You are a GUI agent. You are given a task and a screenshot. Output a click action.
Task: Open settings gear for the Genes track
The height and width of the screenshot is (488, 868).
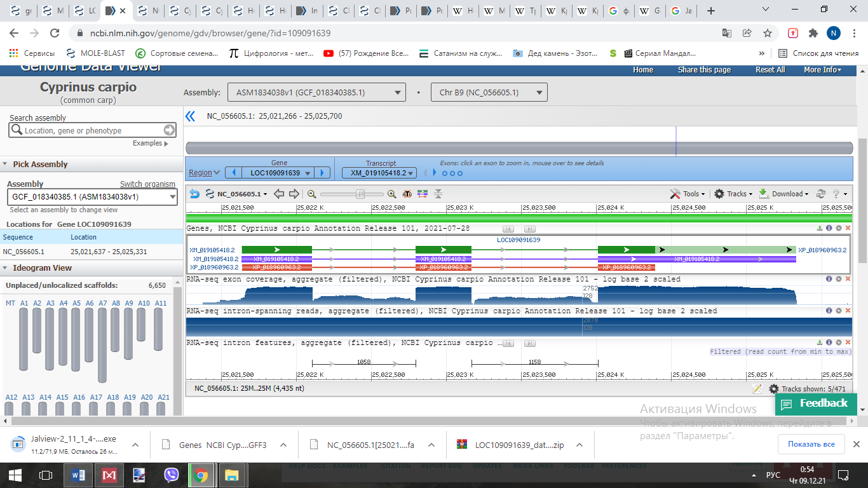(839, 228)
